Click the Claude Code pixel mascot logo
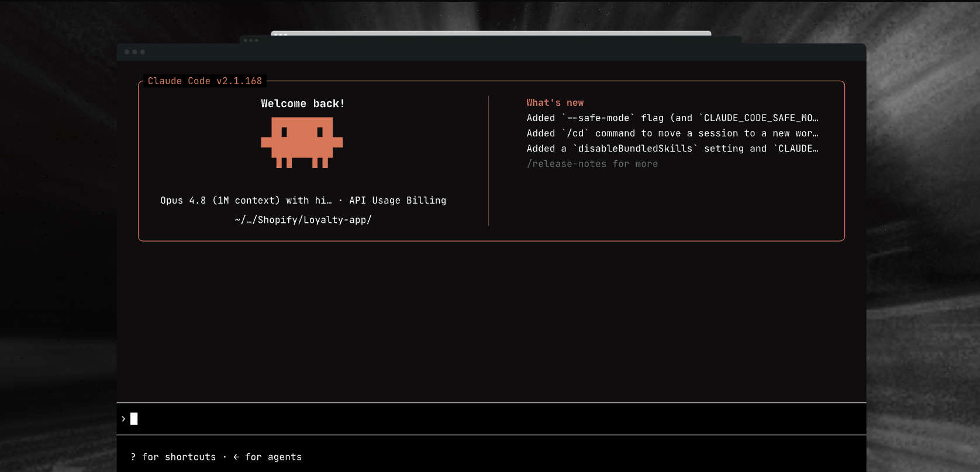This screenshot has height=472, width=980. click(302, 142)
